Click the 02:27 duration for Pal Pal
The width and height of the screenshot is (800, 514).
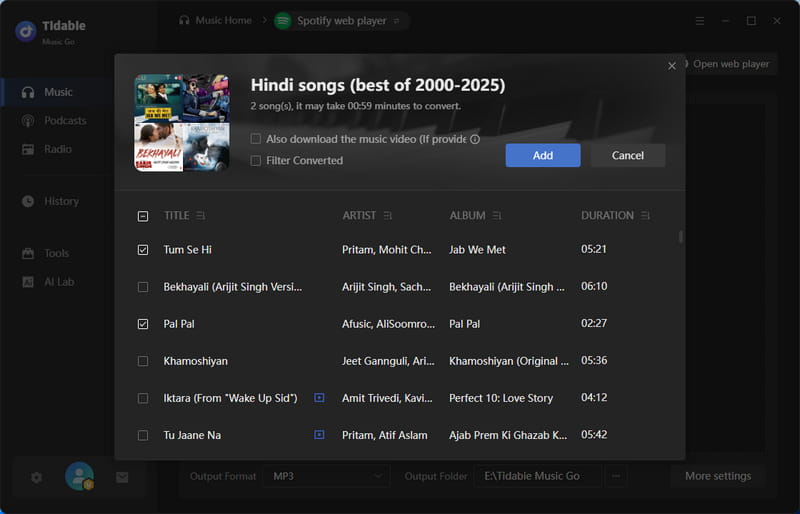594,324
